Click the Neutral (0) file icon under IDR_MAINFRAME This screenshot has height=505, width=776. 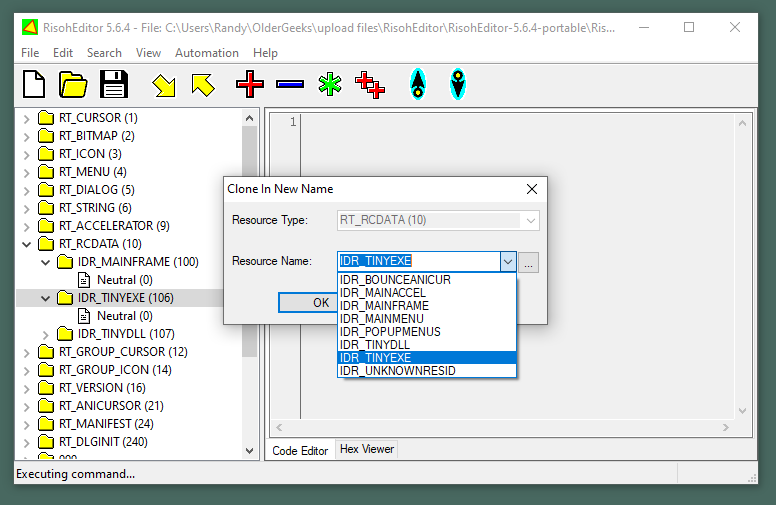(84, 280)
